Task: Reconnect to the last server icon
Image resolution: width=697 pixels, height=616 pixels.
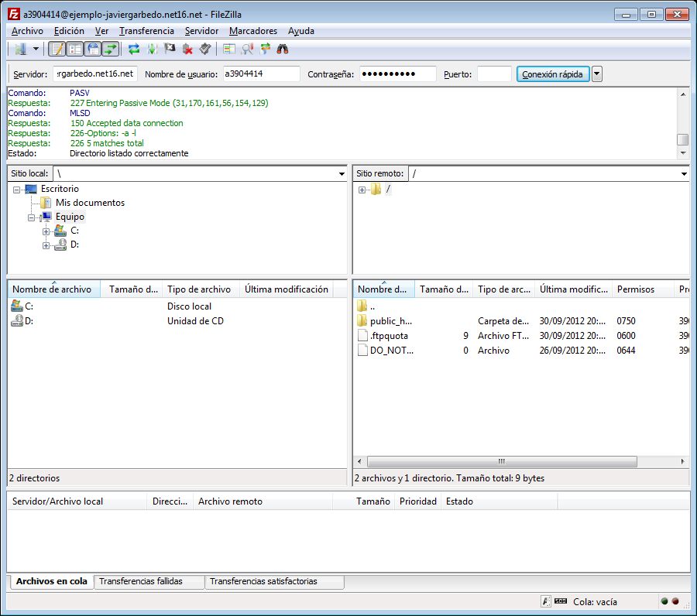Action: point(205,50)
